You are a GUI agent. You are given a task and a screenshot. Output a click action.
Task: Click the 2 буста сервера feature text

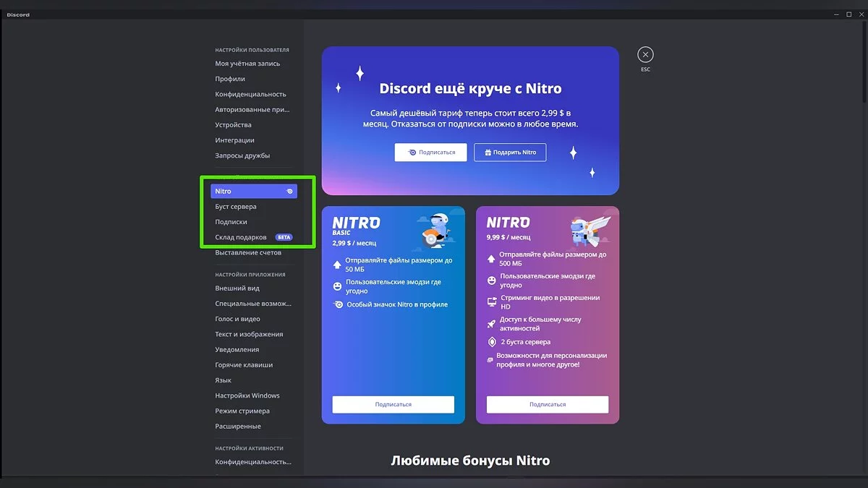coord(525,342)
